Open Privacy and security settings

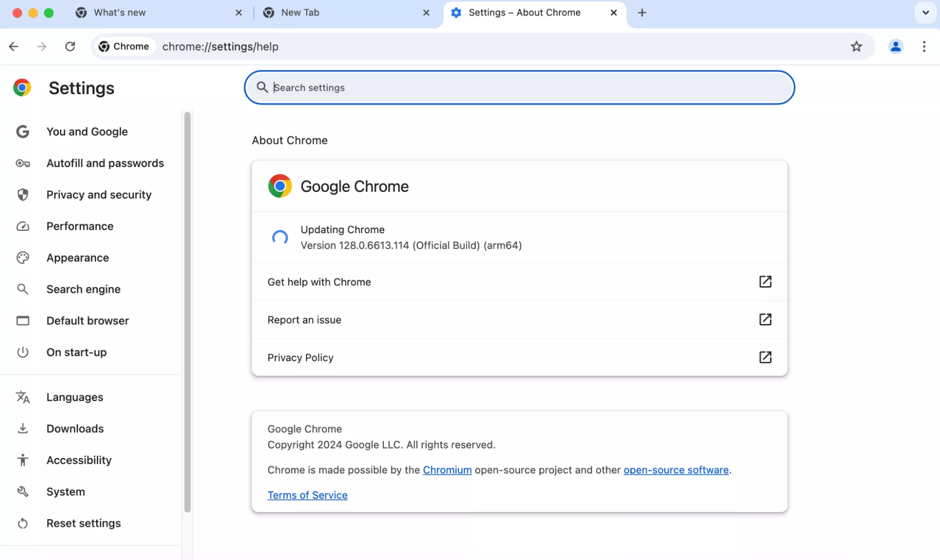click(99, 195)
